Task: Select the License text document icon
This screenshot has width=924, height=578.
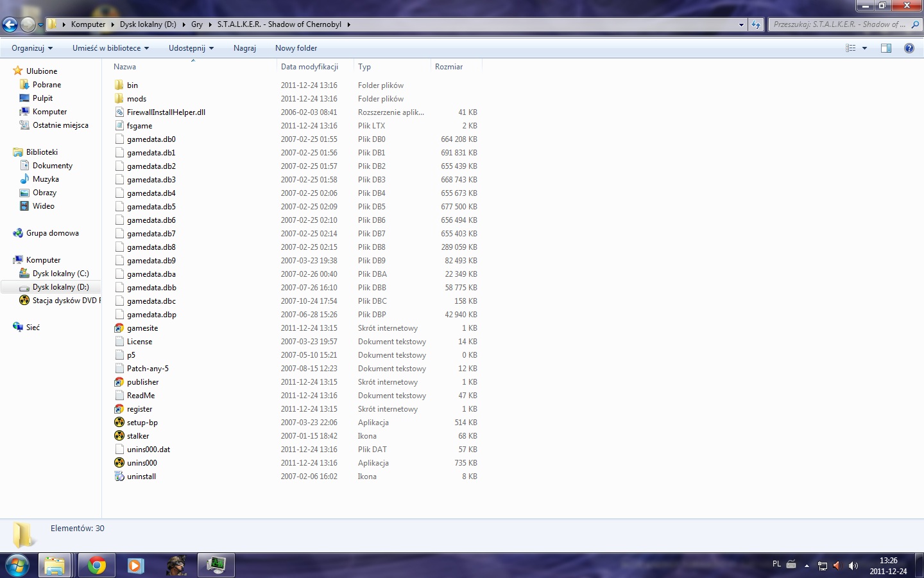Action: pos(119,342)
